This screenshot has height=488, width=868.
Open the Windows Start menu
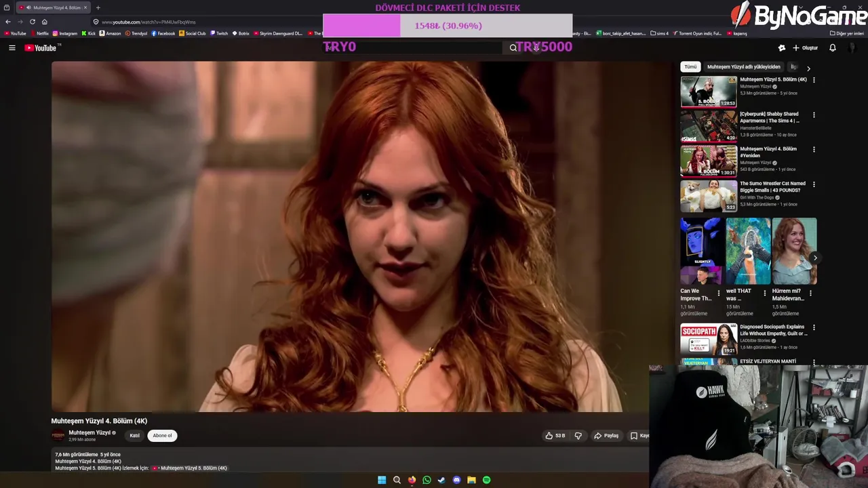(382, 480)
